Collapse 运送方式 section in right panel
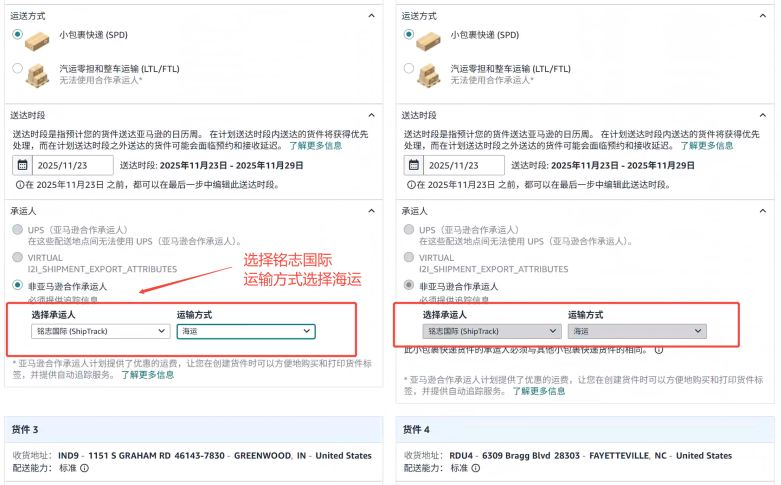 click(763, 16)
